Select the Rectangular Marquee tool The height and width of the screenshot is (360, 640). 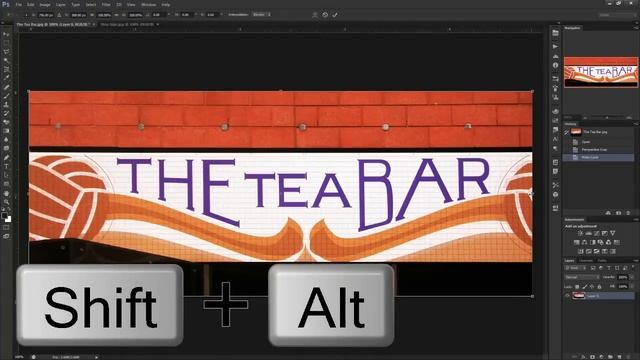(x=6, y=43)
